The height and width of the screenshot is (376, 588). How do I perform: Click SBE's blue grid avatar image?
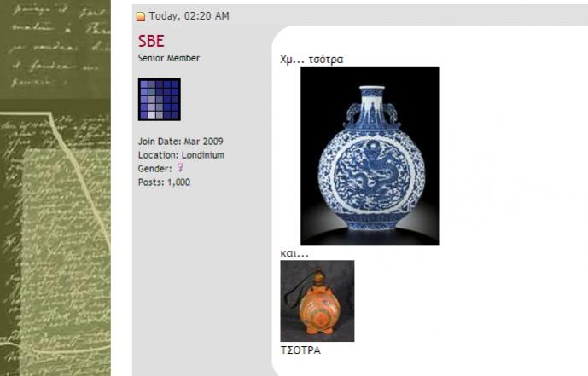[160, 100]
